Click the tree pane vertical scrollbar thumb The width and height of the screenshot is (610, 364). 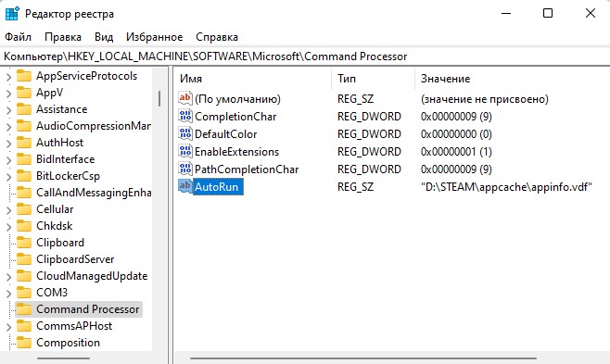159,98
